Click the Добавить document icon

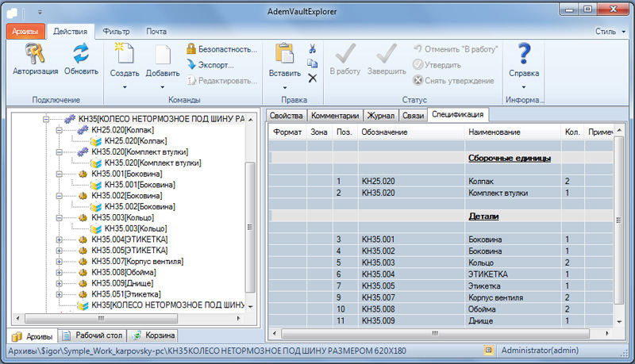162,54
